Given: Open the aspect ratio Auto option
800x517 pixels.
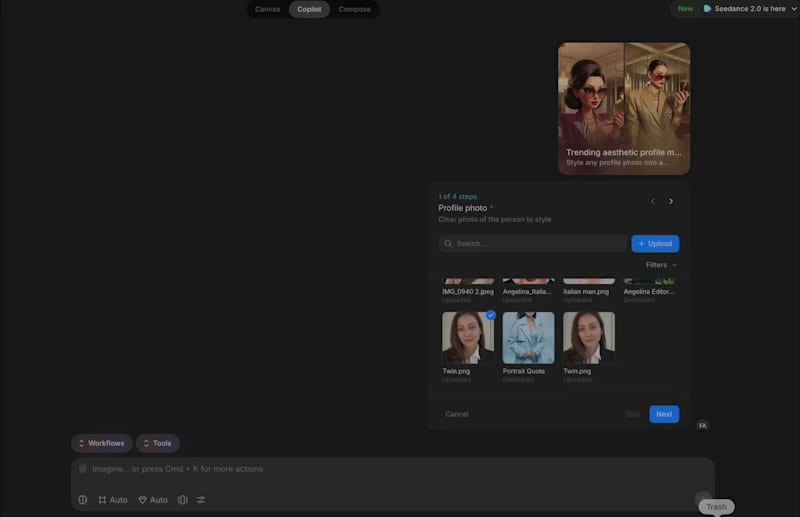Looking at the screenshot, I should (113, 500).
